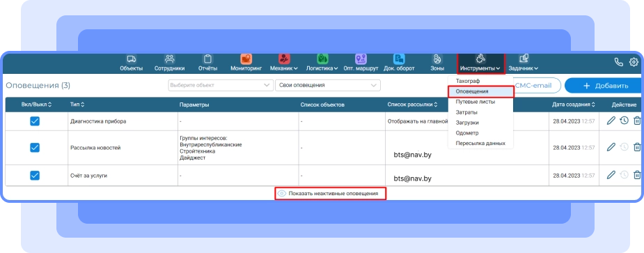The width and height of the screenshot is (644, 253).
Task: Toggle the Счёт за услуги checkbox
Action: (35, 175)
